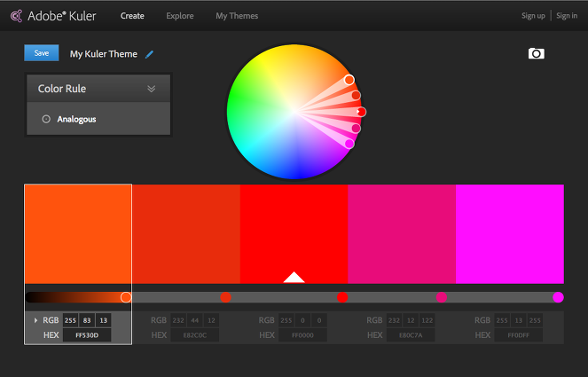Select the pure red FF0000 swatch

pyautogui.click(x=294, y=234)
